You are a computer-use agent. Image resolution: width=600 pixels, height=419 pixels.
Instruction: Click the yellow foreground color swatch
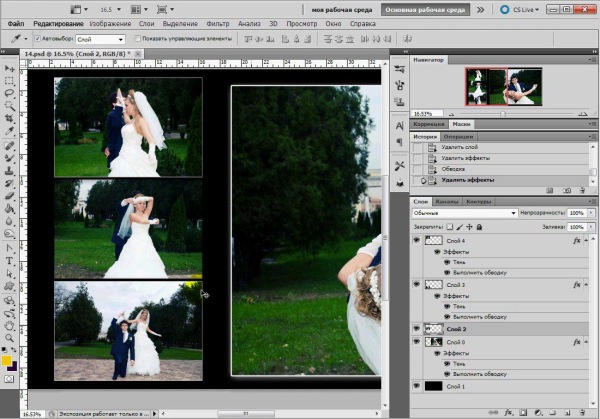point(7,359)
